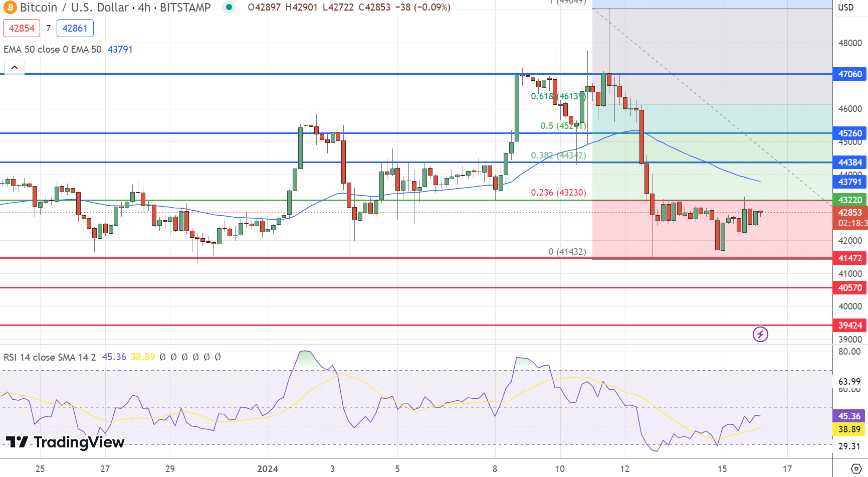The height and width of the screenshot is (477, 868).
Task: Select the red 39424 support label
Action: [x=849, y=326]
